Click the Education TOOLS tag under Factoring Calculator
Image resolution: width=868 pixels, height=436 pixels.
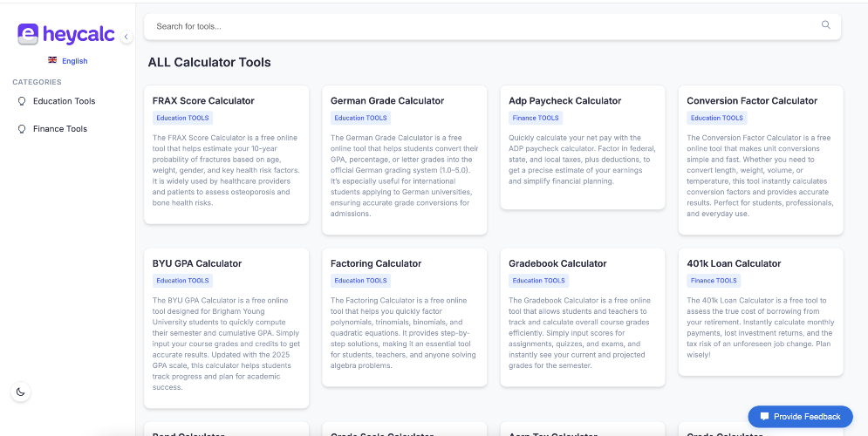pos(360,281)
